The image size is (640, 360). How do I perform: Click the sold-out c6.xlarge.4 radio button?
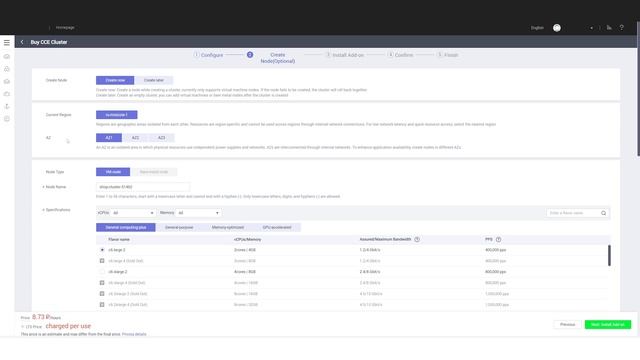102,283
